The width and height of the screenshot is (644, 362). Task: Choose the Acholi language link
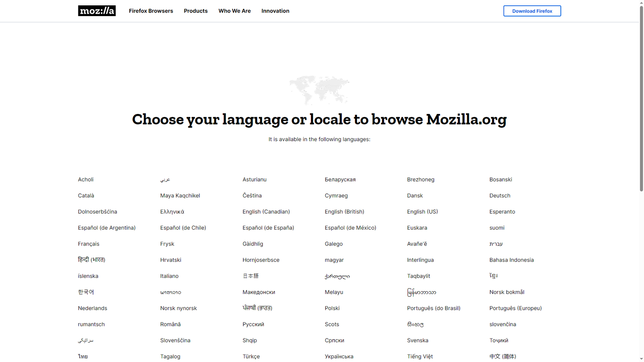[85, 179]
